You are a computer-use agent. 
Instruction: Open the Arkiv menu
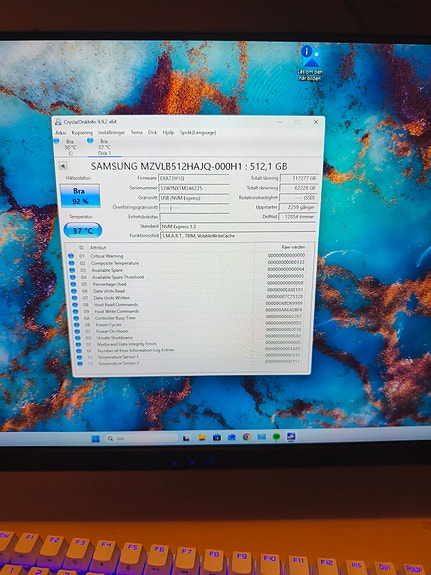click(x=61, y=133)
